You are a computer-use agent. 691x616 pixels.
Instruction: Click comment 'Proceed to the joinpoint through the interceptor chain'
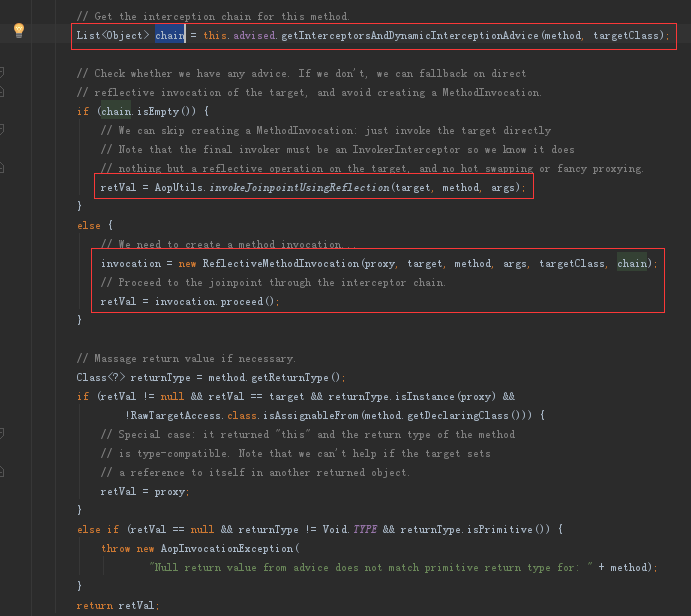click(273, 282)
